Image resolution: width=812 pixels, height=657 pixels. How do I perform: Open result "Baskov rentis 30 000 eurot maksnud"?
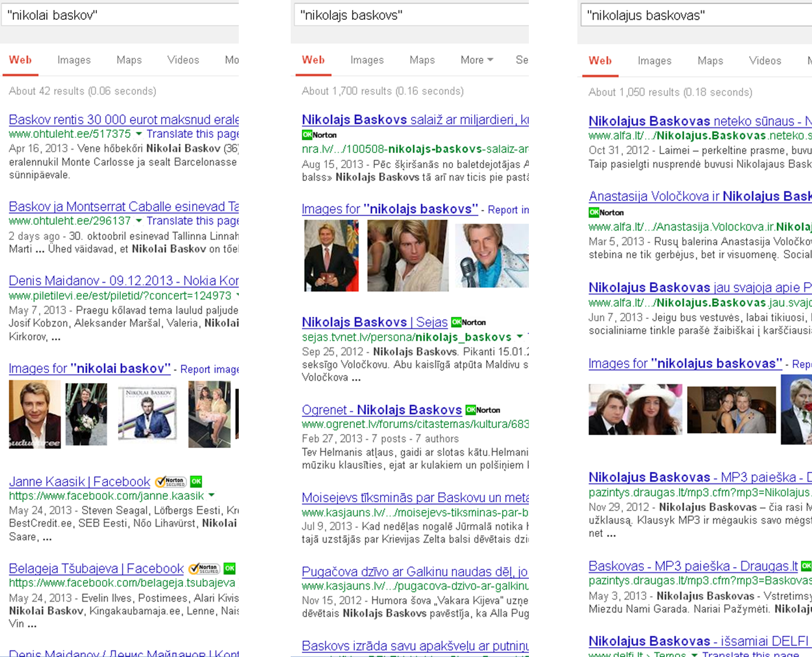tap(124, 120)
